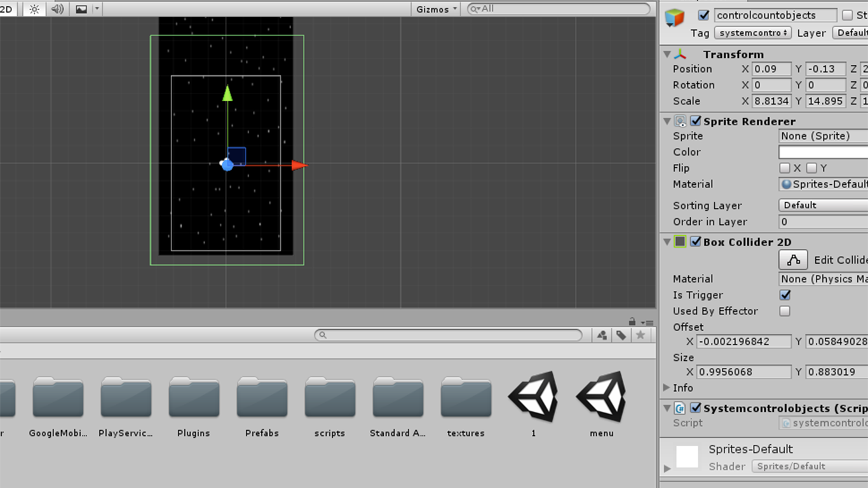Click the Position X field
Image resolution: width=868 pixels, height=488 pixels.
tap(772, 69)
